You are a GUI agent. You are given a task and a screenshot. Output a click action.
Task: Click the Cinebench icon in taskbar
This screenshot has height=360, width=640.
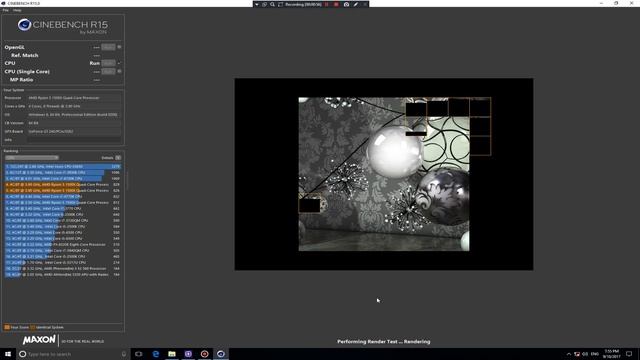click(221, 354)
